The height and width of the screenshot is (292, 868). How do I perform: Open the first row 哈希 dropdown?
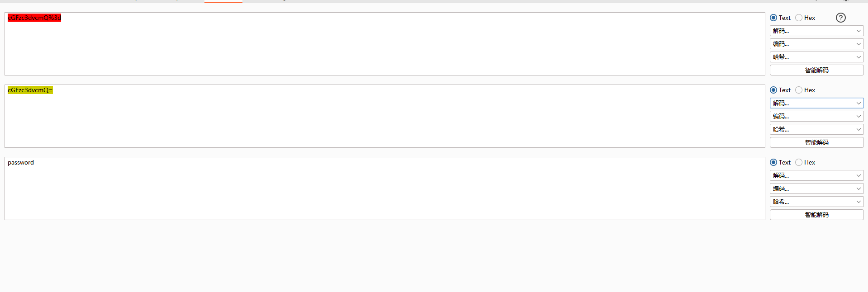(x=816, y=57)
